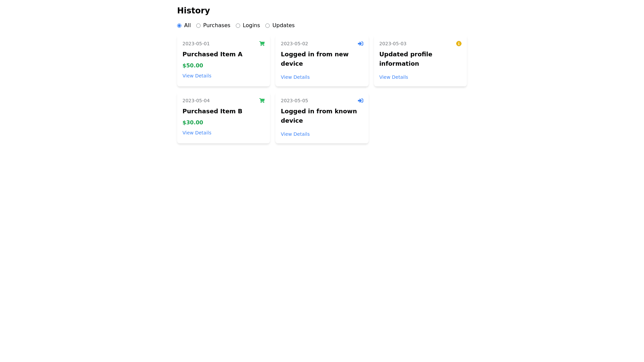This screenshot has height=362, width=644.
Task: Click the History page heading
Action: pyautogui.click(x=194, y=11)
